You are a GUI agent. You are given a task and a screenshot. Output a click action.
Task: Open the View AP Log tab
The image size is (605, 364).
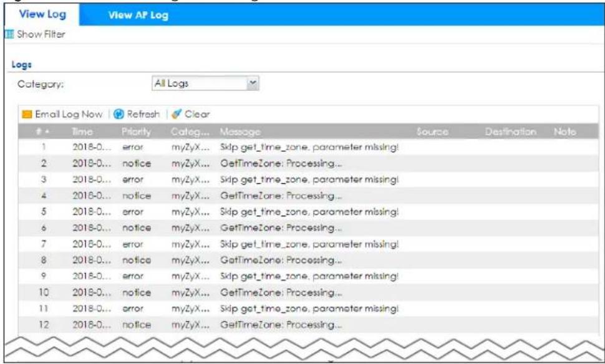pyautogui.click(x=138, y=15)
